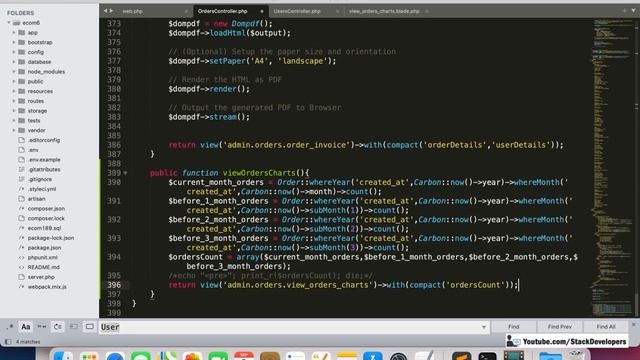Close the find panel
Image resolution: width=640 pixels, height=360 pixels.
[634, 324]
